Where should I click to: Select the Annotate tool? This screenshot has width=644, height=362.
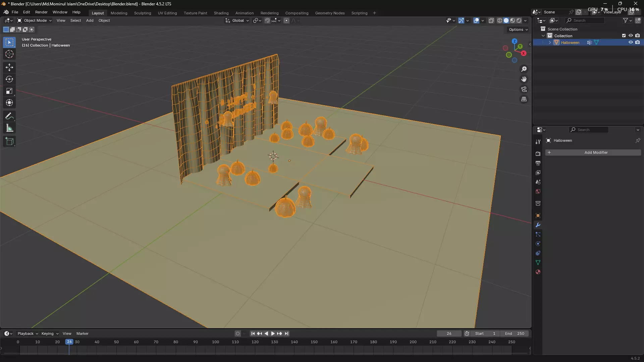[9, 116]
